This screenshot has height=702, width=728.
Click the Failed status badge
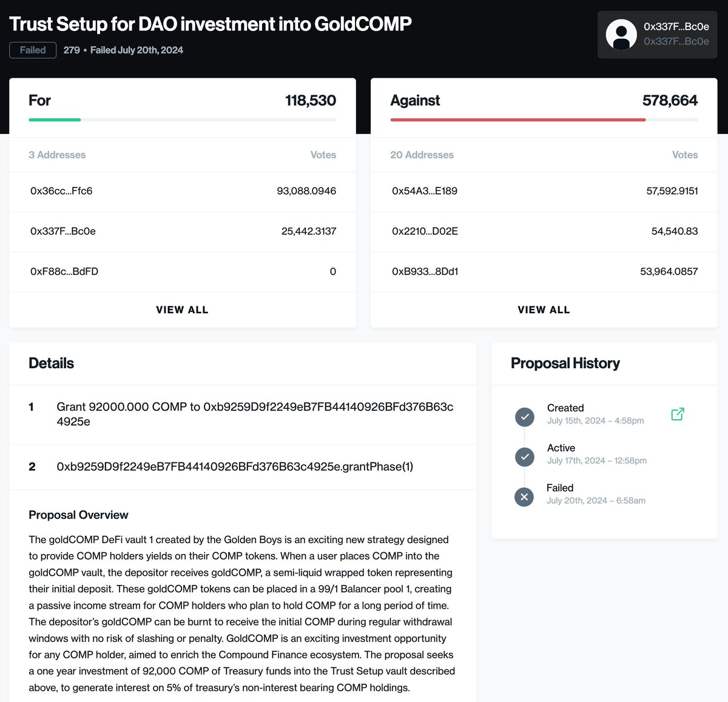coord(33,50)
